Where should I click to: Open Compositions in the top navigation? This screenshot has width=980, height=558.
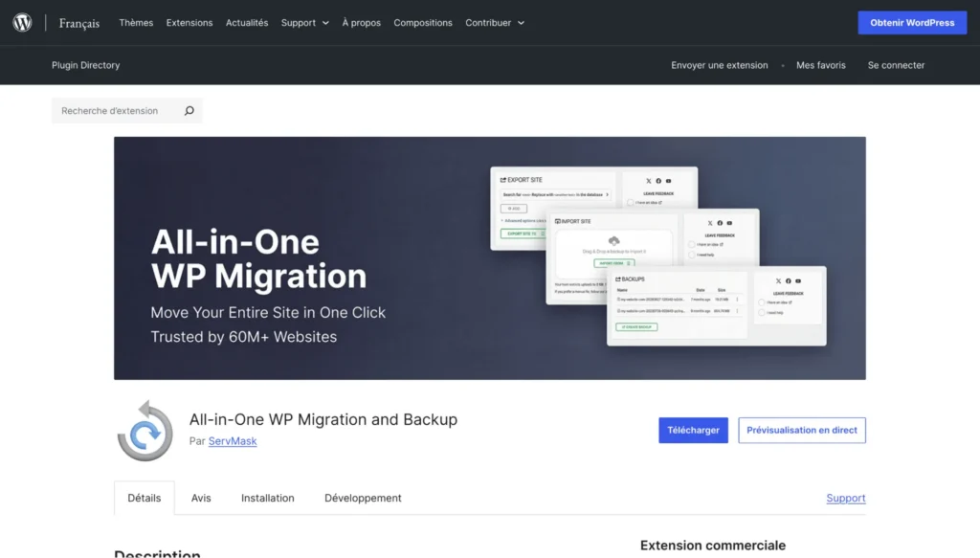423,23
